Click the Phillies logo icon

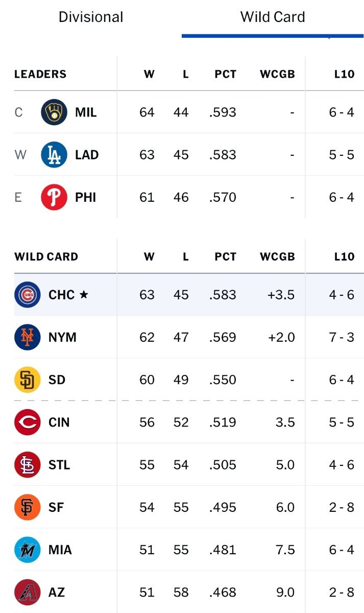[x=54, y=197]
